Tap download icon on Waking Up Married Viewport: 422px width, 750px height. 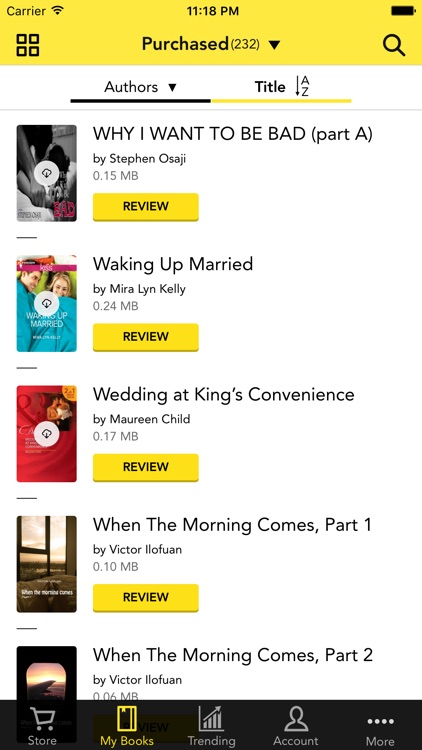click(46, 303)
